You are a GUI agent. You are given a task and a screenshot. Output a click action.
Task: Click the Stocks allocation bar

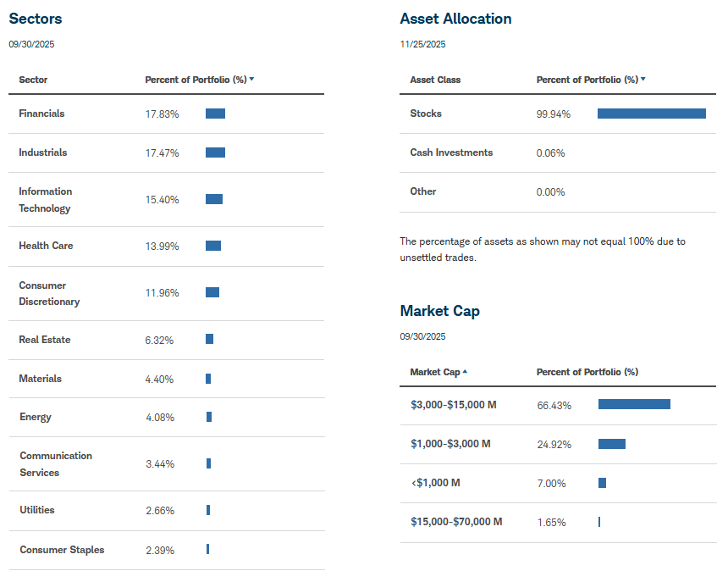coord(651,114)
